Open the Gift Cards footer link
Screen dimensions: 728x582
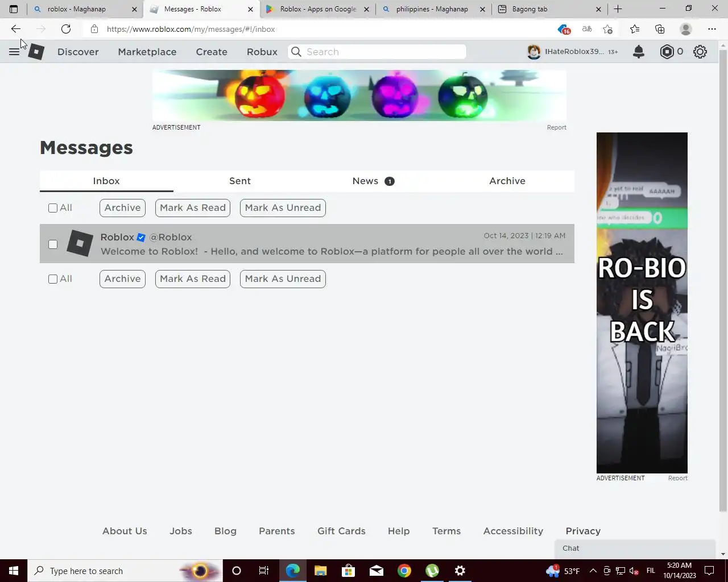click(x=341, y=531)
